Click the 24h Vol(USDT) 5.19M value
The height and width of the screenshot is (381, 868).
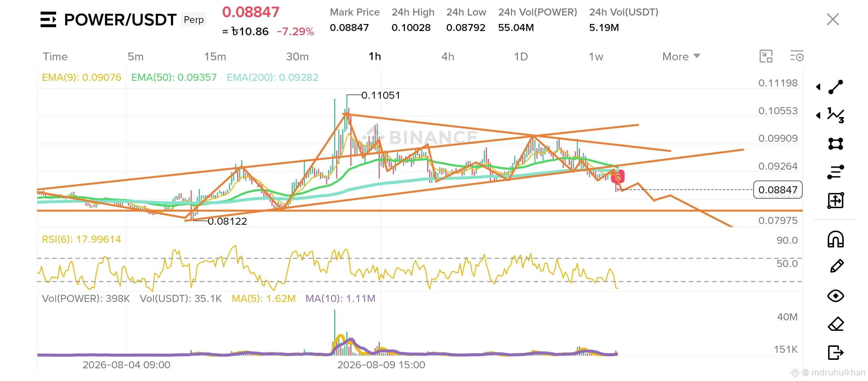click(x=604, y=28)
